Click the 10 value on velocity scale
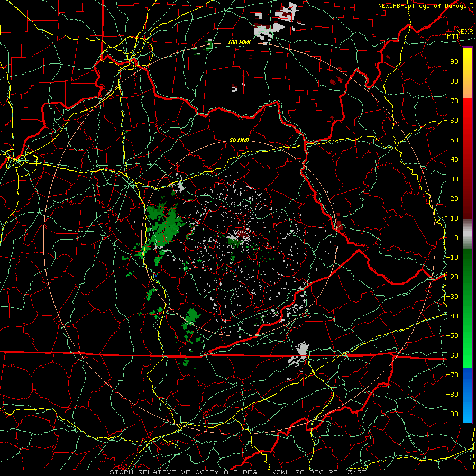Screen dimensions: 476x476 (454, 218)
